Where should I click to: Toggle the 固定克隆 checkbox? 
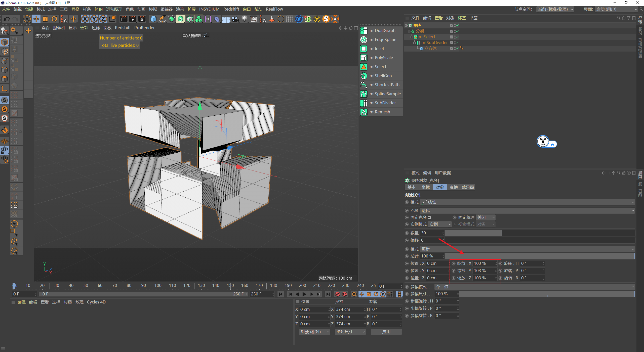pos(429,217)
